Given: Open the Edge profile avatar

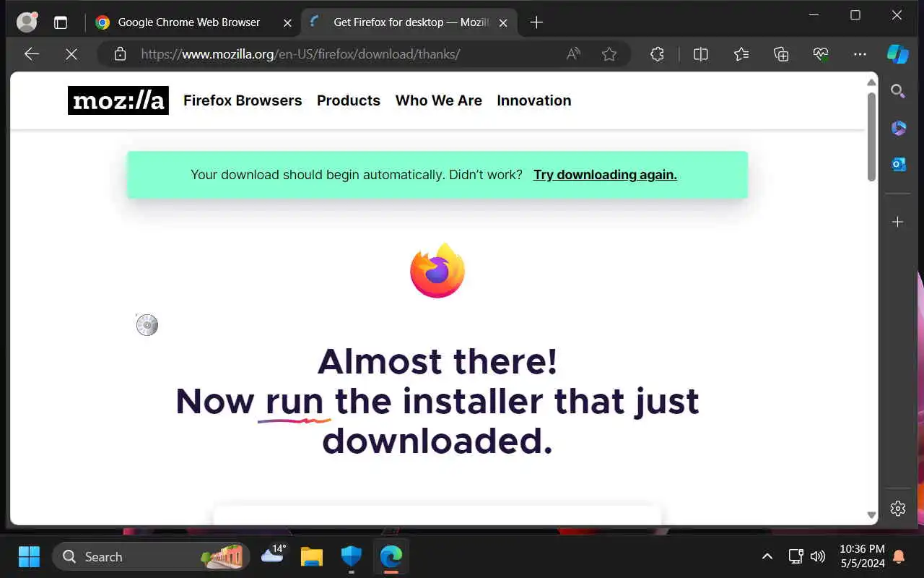Looking at the screenshot, I should point(27,22).
